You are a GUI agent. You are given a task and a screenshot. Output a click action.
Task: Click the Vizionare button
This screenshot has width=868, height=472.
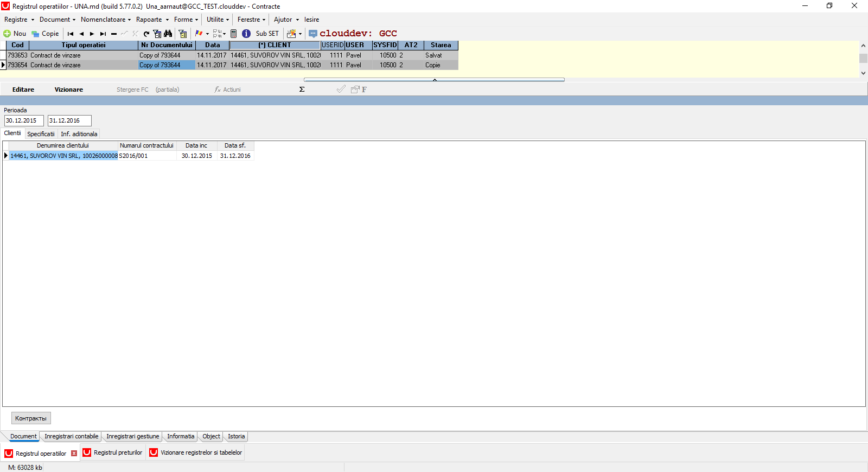69,90
